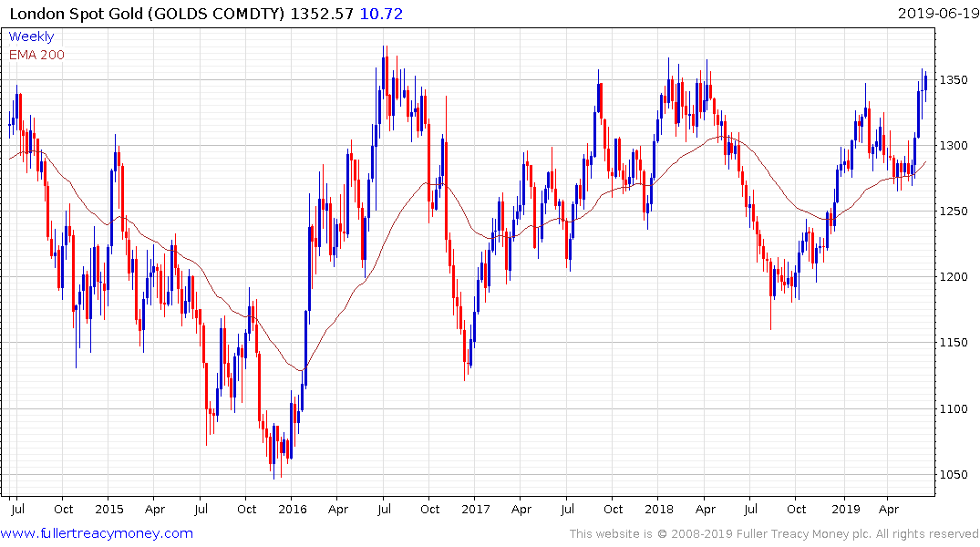Click the price change value 10.72
Screen dimensions: 980x547
pos(381,14)
